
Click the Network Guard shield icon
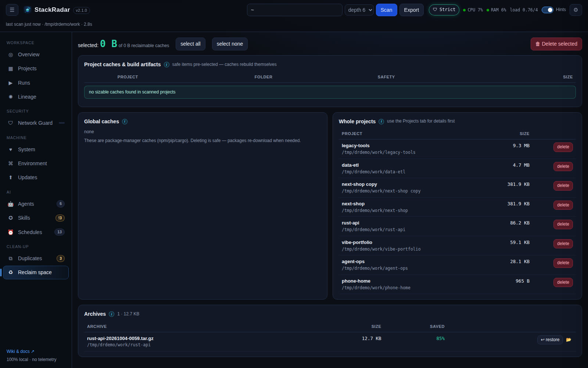pos(11,123)
